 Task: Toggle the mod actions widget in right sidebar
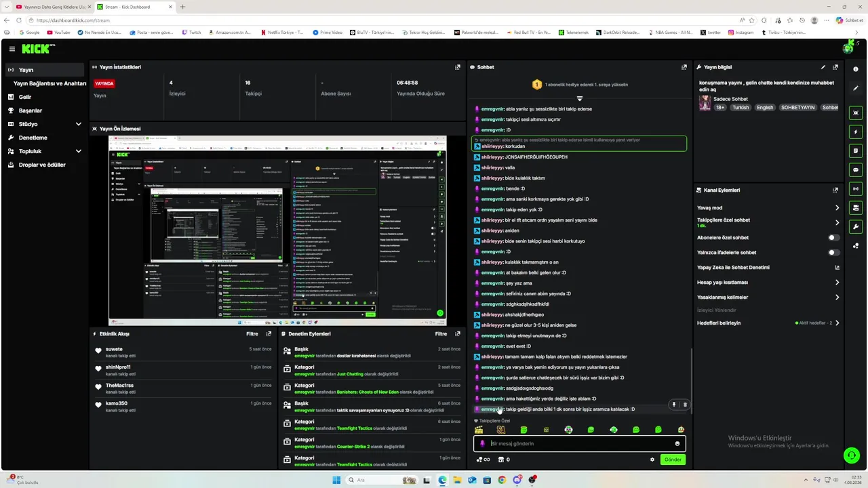click(x=856, y=207)
